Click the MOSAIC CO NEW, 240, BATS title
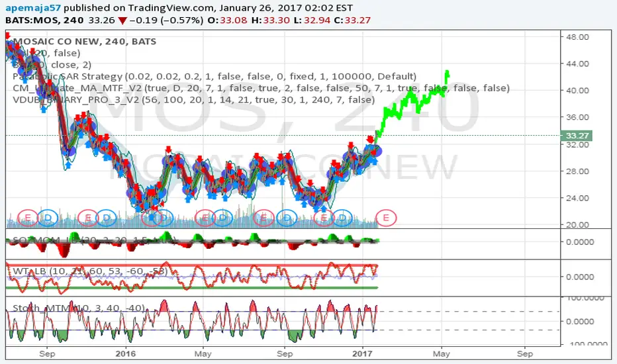Screen dimensions: 617x364 85,42
